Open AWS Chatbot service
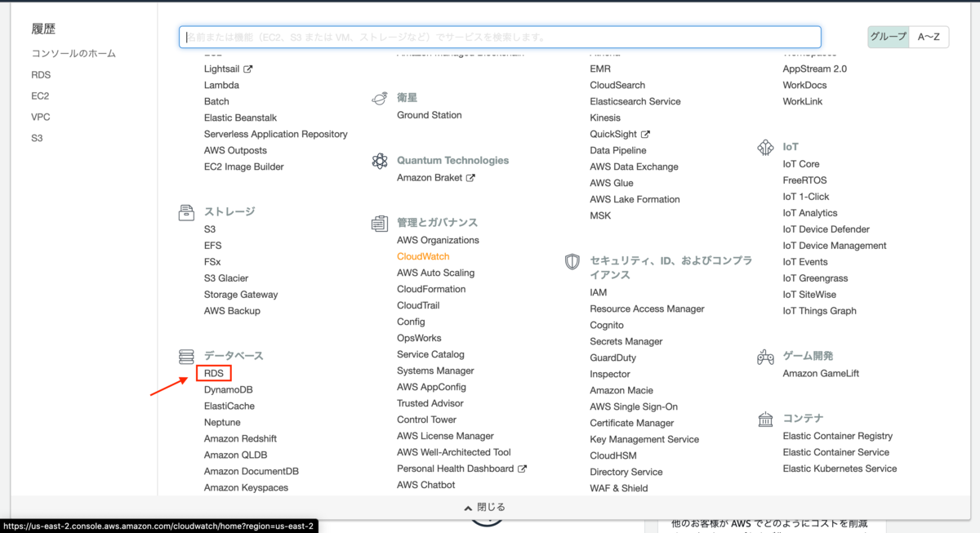The height and width of the screenshot is (533, 980). coord(426,485)
